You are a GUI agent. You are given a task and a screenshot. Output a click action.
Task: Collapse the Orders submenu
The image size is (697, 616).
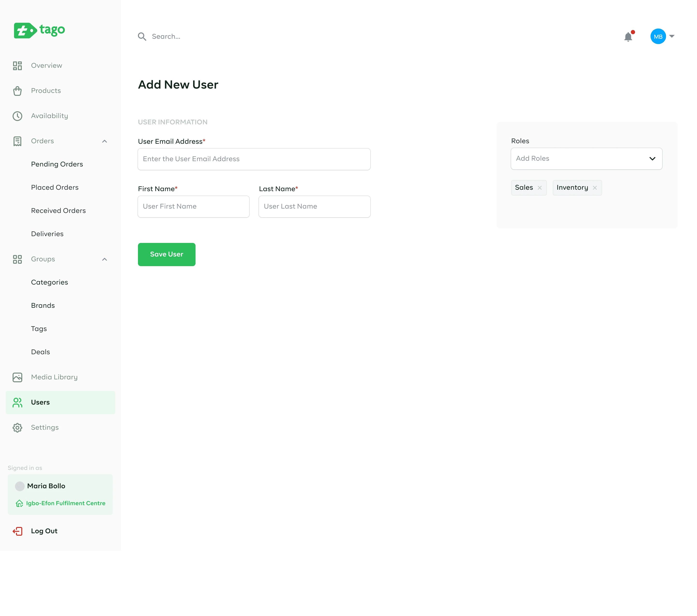coord(104,141)
